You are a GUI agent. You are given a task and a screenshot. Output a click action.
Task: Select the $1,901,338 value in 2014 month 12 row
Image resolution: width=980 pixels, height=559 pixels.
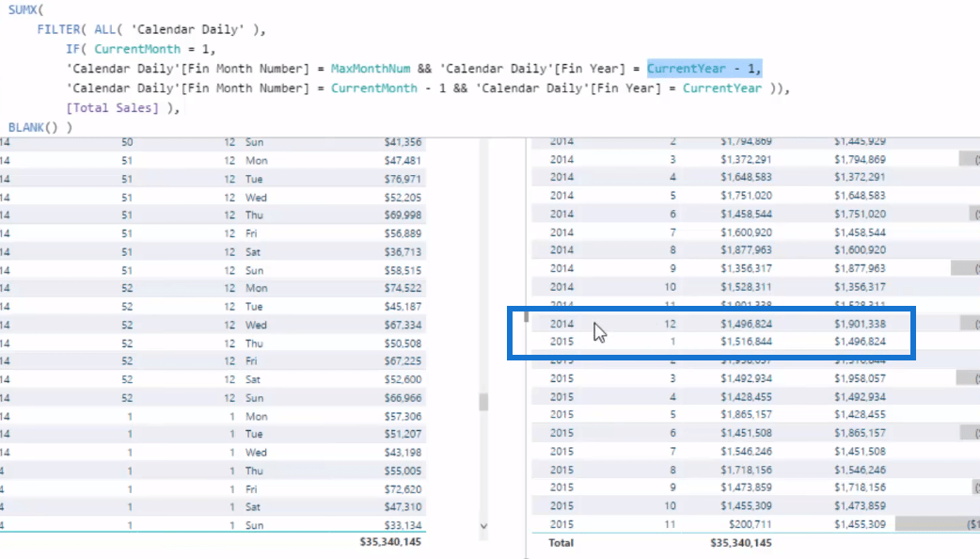[x=860, y=324]
